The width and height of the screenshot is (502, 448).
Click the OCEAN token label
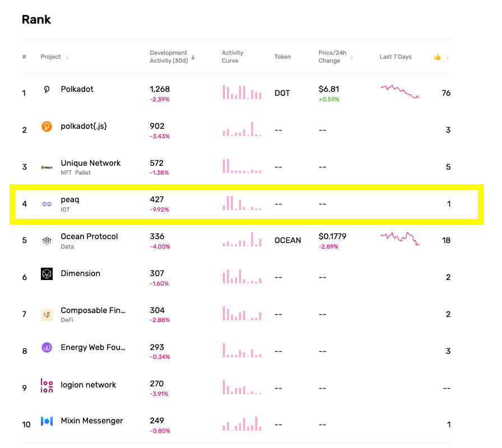[x=288, y=240]
